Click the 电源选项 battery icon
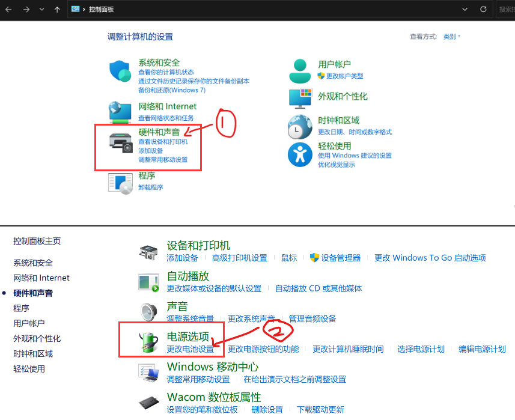The height and width of the screenshot is (420, 515). click(148, 342)
